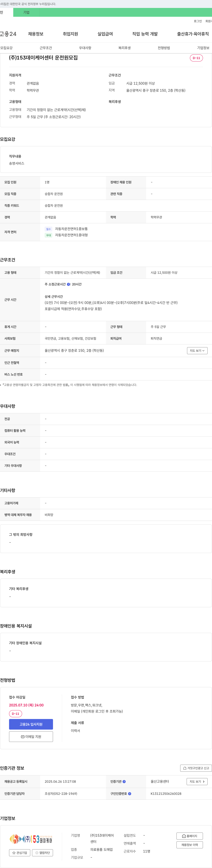
Task: Click the 송영서비스 job description text
Action: [x=17, y=163]
